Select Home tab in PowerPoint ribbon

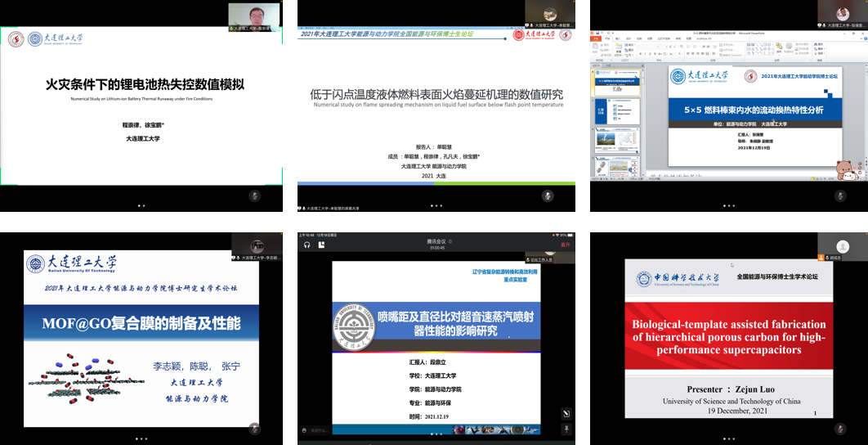pyautogui.click(x=607, y=38)
